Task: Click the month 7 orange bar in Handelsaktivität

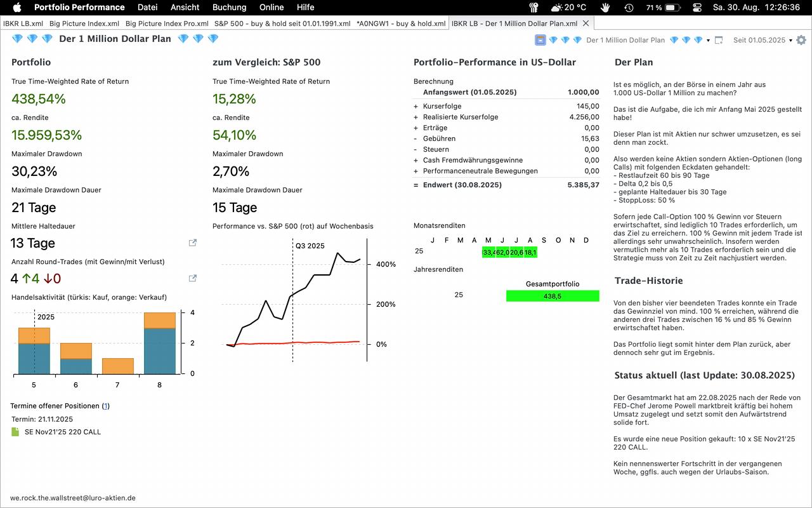Action: (x=117, y=366)
